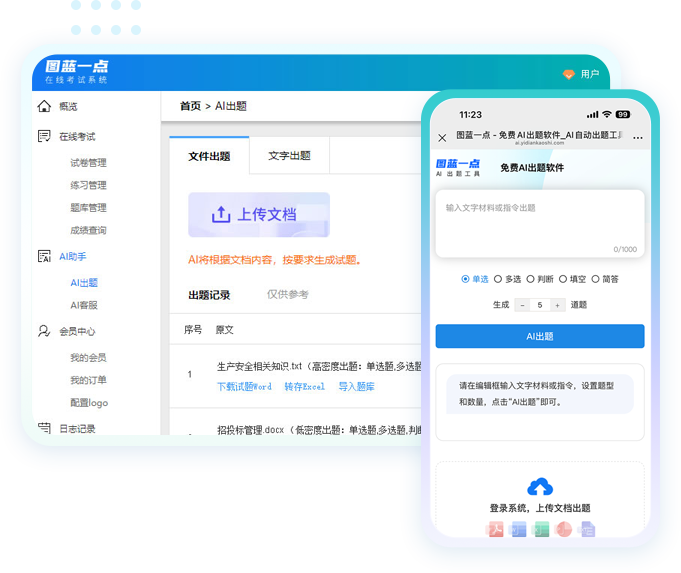Click the 图蓝一点 logo in desktop header

point(77,72)
